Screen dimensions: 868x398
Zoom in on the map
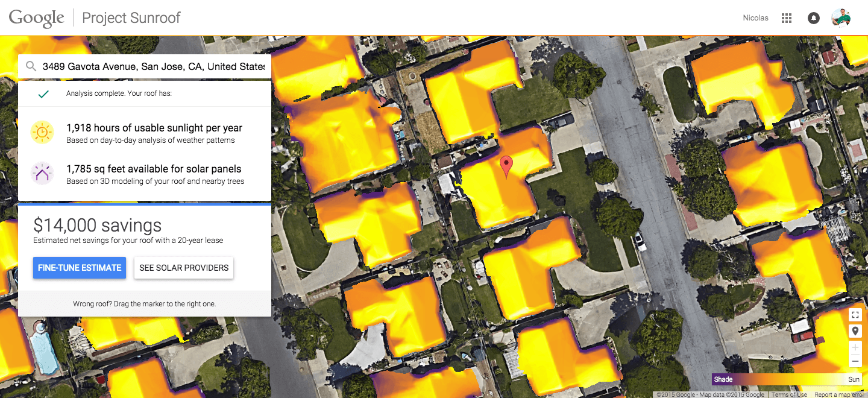tap(855, 348)
